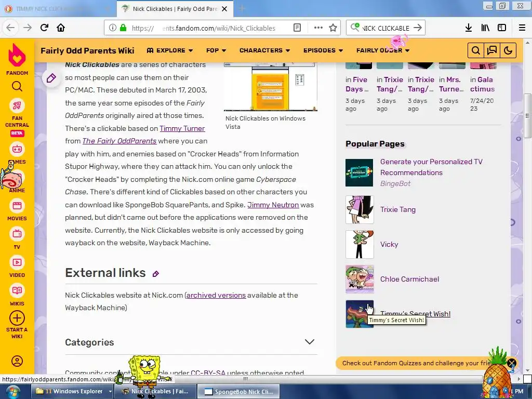Expand the Characters dropdown menu
The height and width of the screenshot is (399, 532).
(264, 50)
